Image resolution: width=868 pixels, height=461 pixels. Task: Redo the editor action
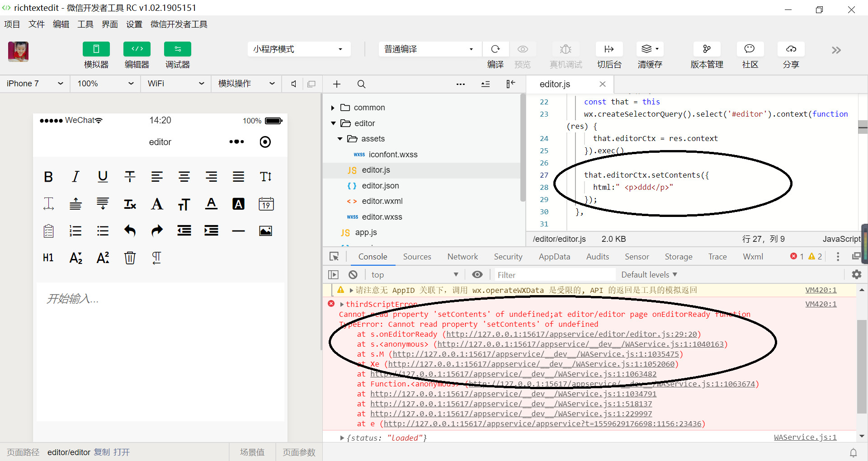click(x=157, y=231)
